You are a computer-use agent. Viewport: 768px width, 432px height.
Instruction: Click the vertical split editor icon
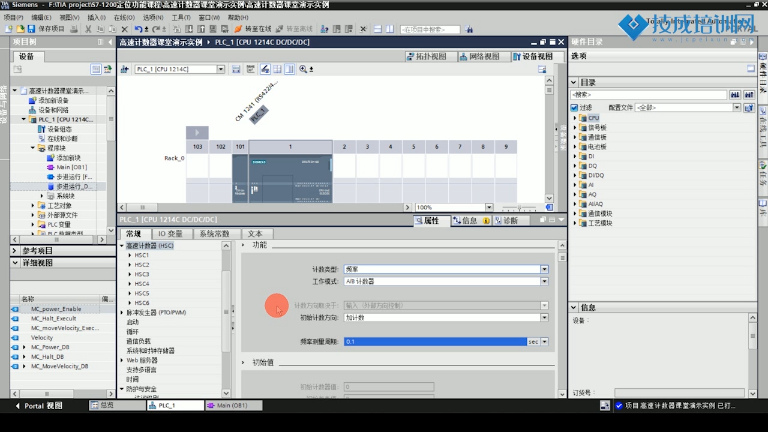(390, 29)
